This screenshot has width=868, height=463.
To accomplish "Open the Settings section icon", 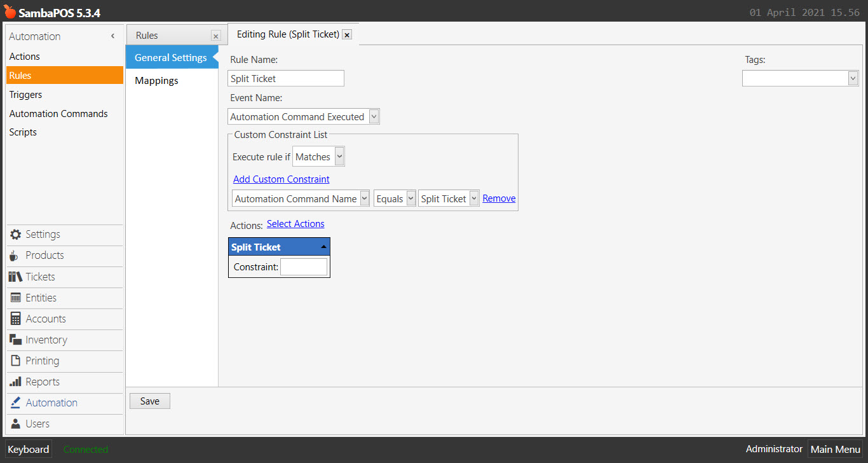I will tap(14, 235).
